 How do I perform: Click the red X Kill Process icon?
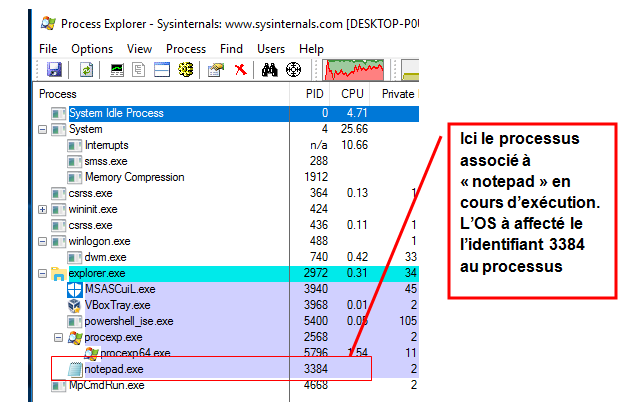pos(240,69)
